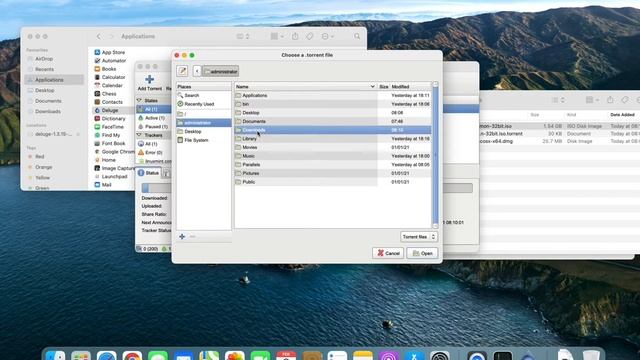Select the Public folder in the file list
The height and width of the screenshot is (360, 640).
pyautogui.click(x=333, y=182)
